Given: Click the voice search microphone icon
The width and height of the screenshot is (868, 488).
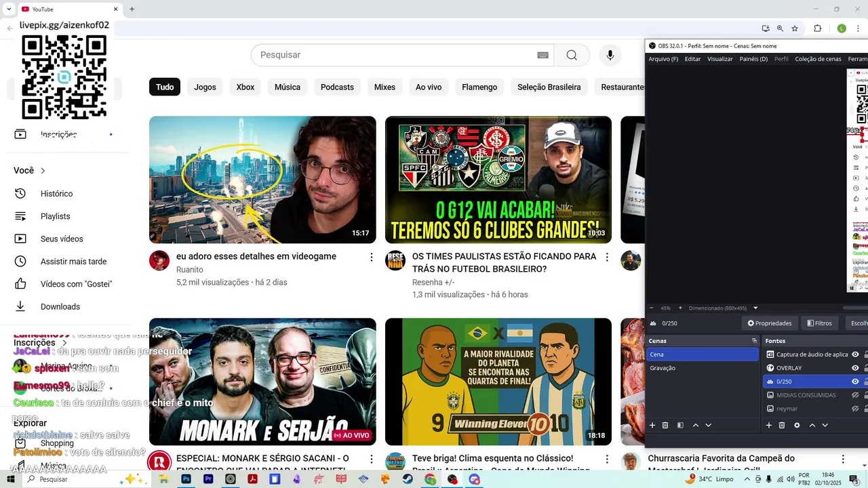Looking at the screenshot, I should (x=610, y=55).
